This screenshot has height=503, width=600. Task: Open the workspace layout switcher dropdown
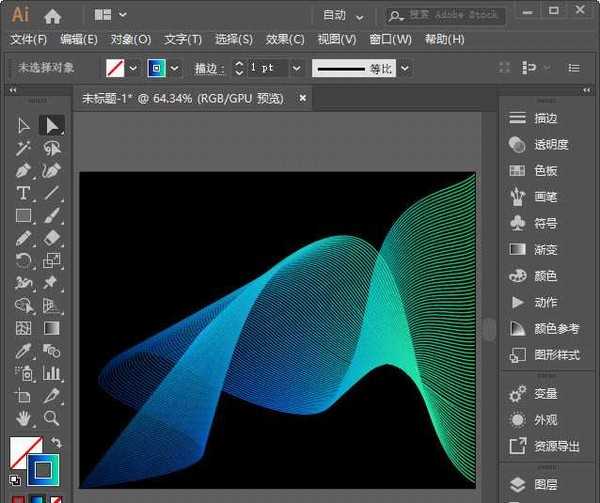pyautogui.click(x=111, y=15)
